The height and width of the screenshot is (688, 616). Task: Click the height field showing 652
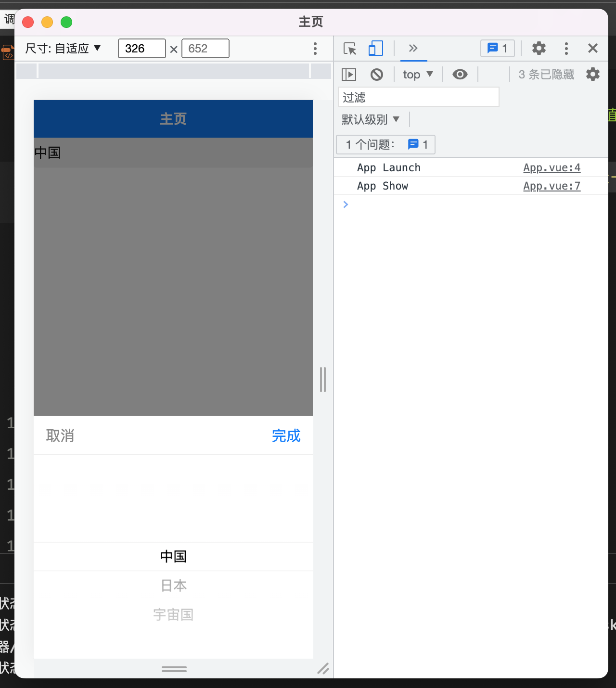pyautogui.click(x=205, y=48)
